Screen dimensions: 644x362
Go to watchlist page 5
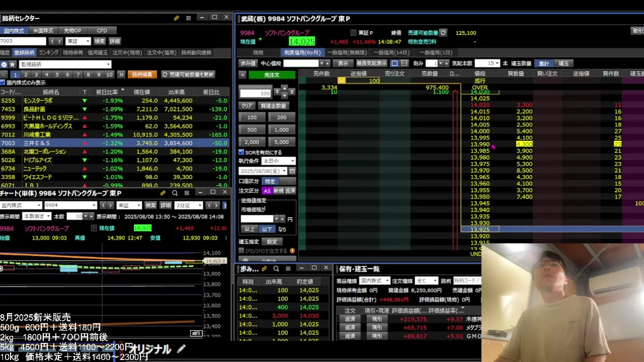[x=57, y=74]
